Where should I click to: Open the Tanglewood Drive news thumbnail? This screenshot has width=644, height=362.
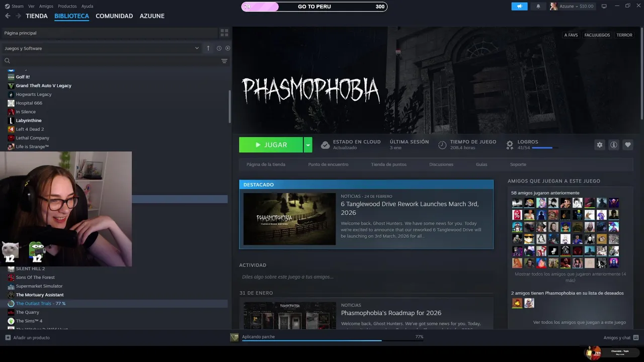click(289, 219)
